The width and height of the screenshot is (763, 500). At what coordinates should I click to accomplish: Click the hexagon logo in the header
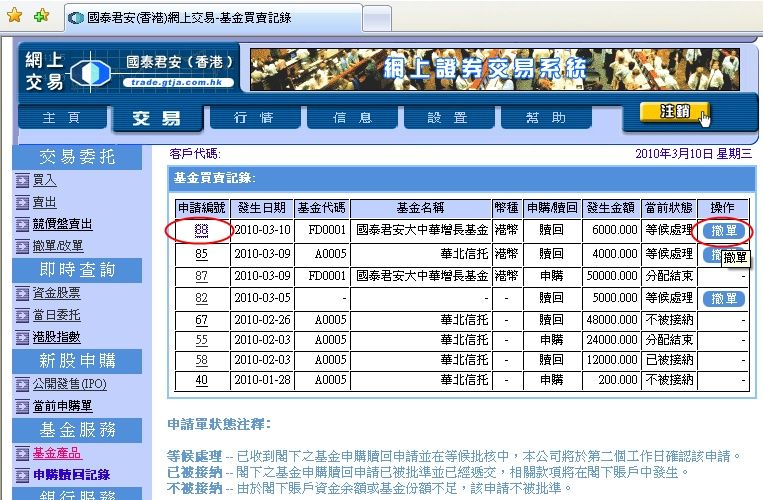coord(91,72)
